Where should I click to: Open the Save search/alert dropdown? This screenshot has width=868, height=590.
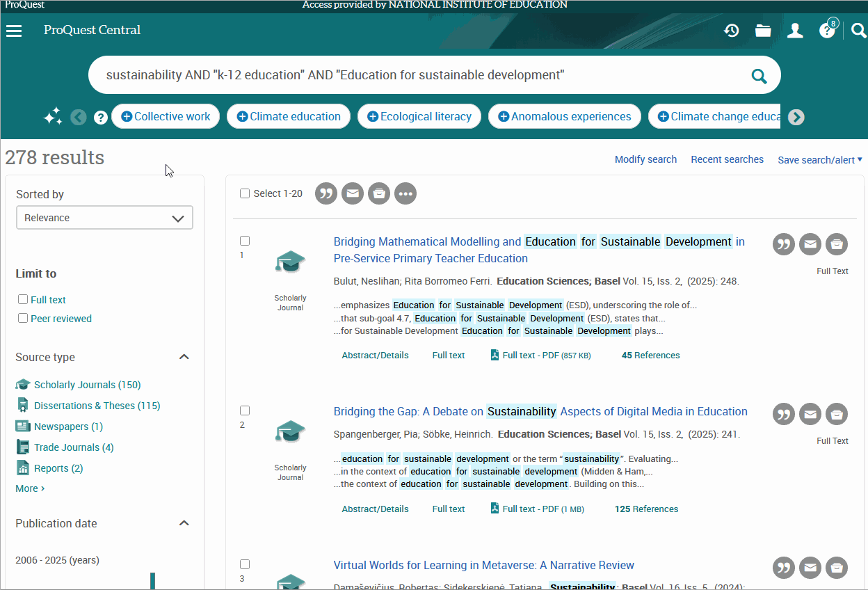(819, 159)
